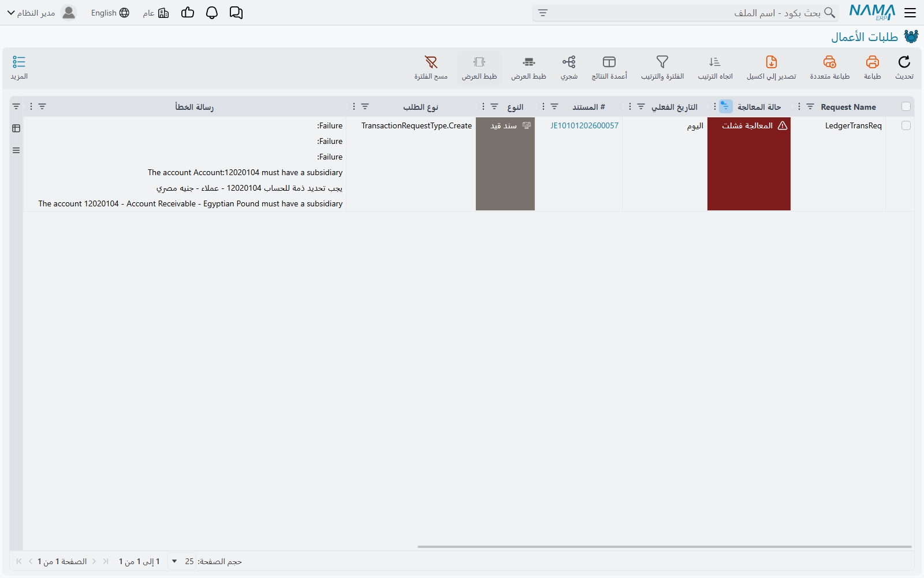Viewport: 924px width, 578px height.
Task: Open the hamburger main menu
Action: pos(910,13)
